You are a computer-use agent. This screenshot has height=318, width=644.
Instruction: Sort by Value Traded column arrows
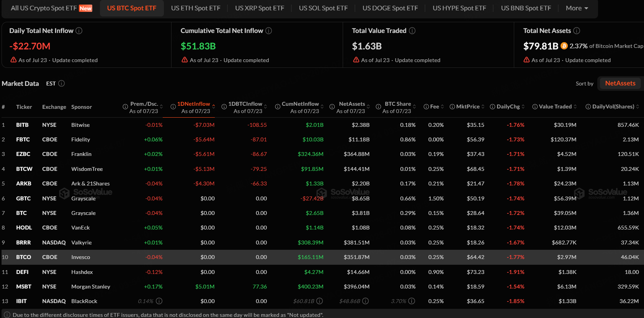pos(575,107)
